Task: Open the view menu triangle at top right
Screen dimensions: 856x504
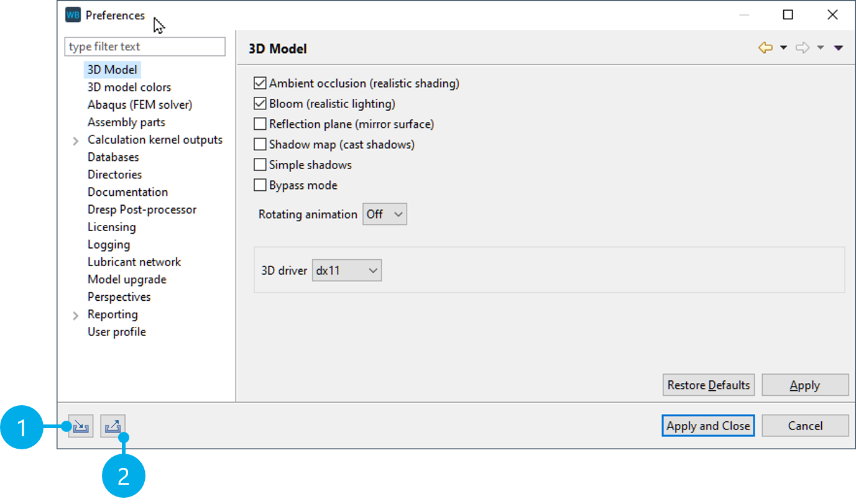Action: (839, 47)
